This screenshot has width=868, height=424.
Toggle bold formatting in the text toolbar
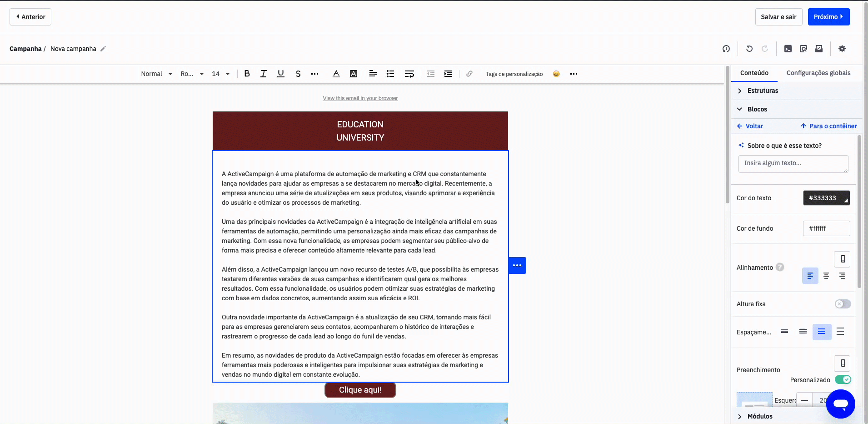tap(247, 74)
